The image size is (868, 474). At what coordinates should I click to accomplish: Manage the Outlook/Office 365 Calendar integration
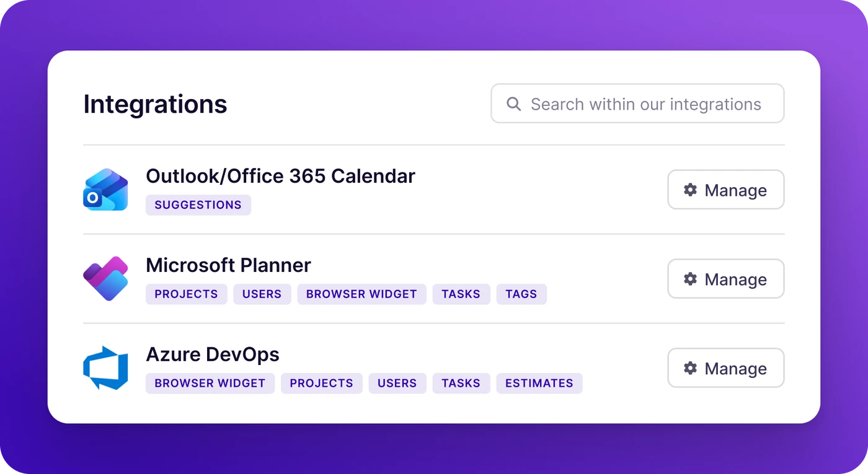[x=726, y=190]
